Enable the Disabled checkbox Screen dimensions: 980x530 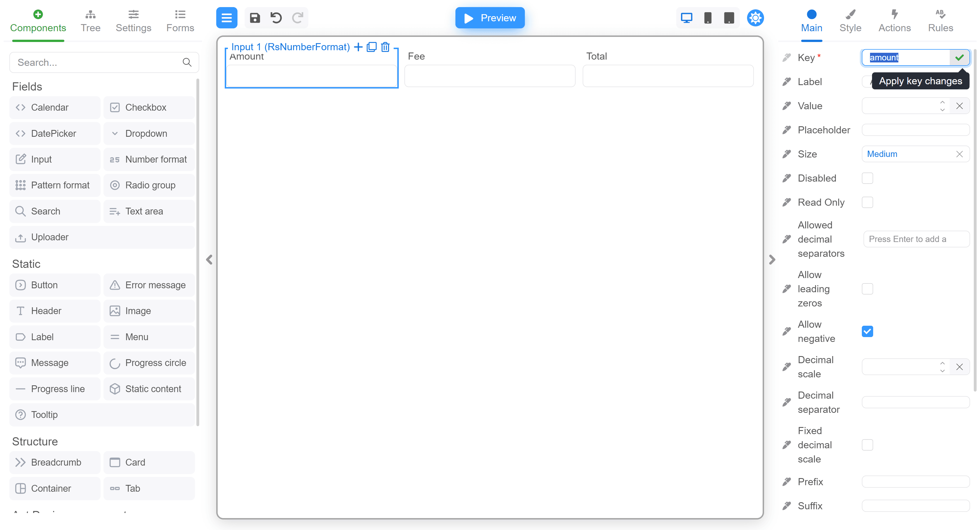pos(867,178)
